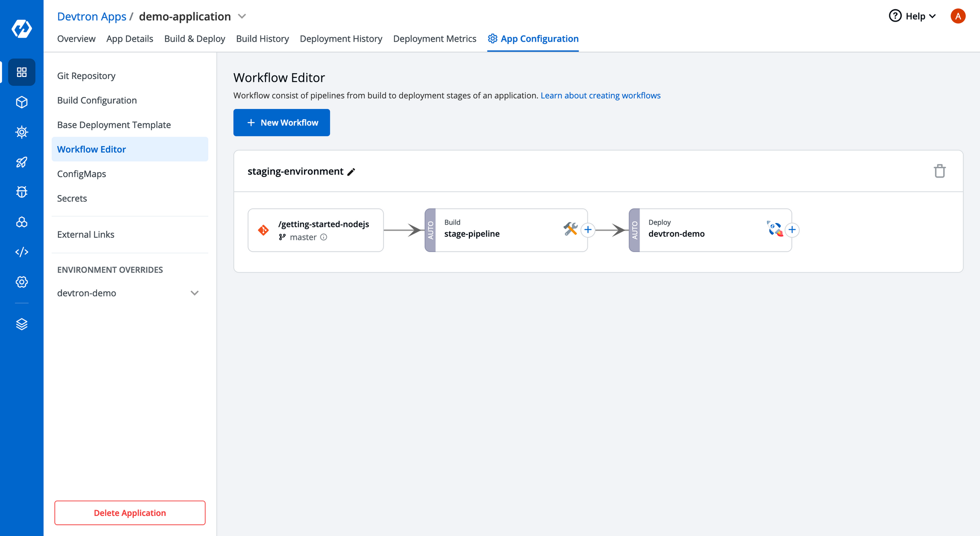
Task: Open the /getting-started-nodejs source node
Action: [316, 230]
